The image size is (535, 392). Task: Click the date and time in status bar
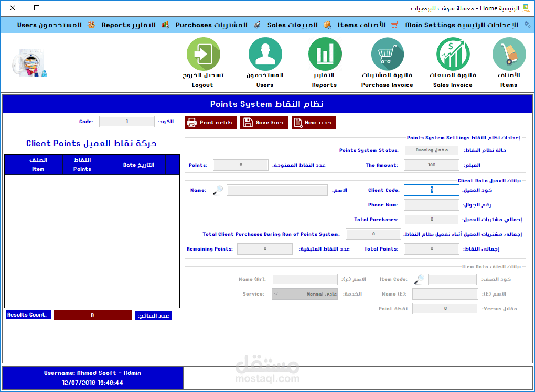[92, 383]
